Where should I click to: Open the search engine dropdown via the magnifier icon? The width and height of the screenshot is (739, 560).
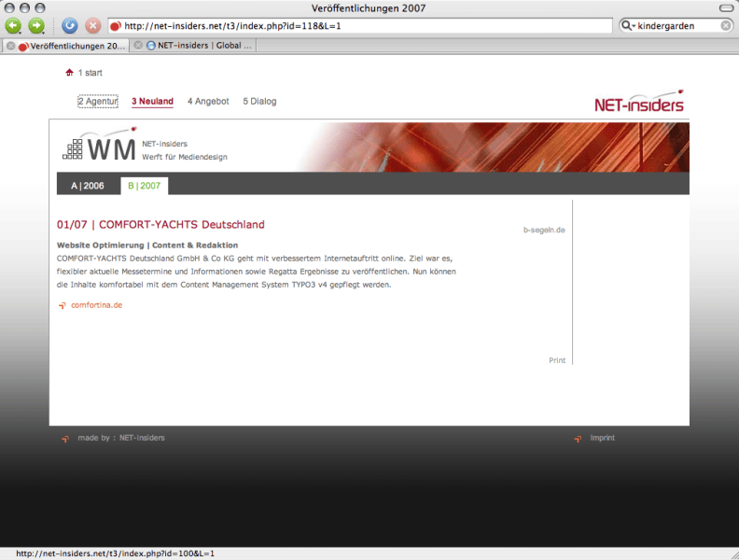pyautogui.click(x=628, y=26)
